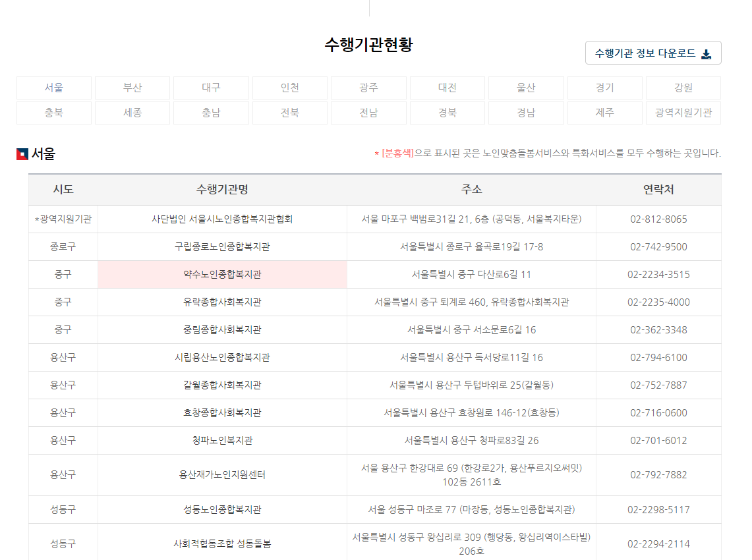Image resolution: width=752 pixels, height=560 pixels.
Task: Click the 수행기관 정보 다운로드 button
Action: click(x=652, y=53)
